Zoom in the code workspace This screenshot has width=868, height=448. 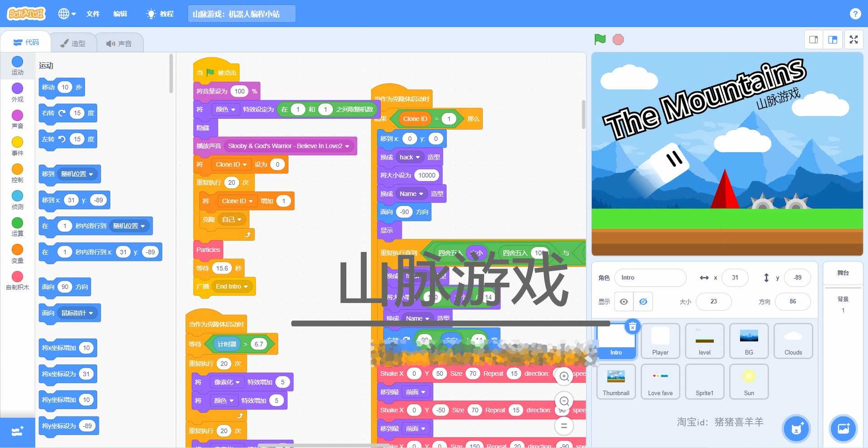coord(564,376)
